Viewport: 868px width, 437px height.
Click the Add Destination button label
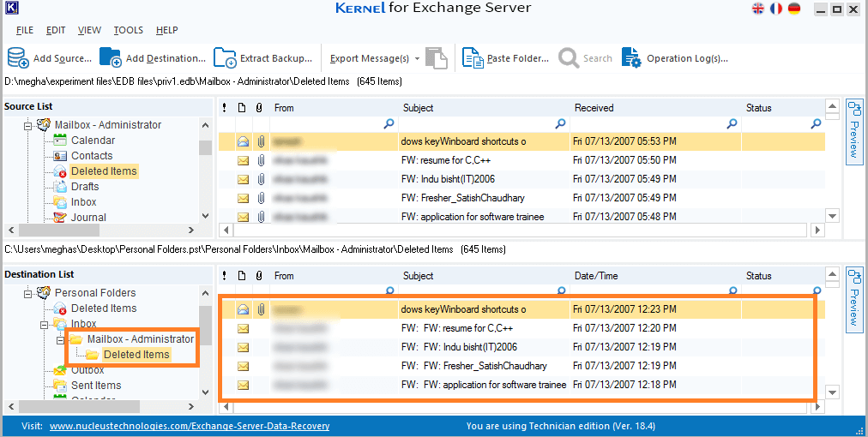point(166,58)
